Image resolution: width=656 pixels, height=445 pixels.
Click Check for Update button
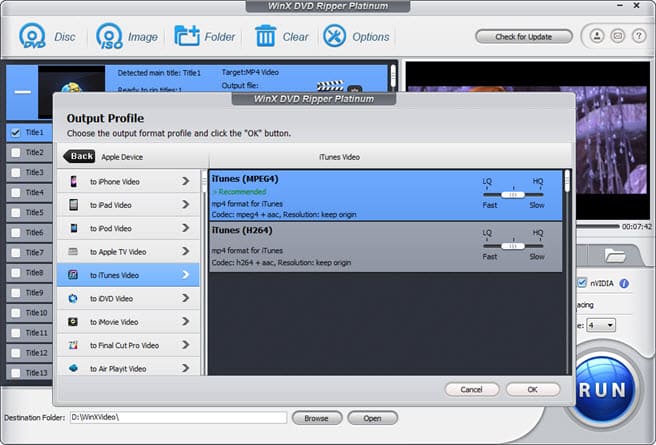coord(523,37)
